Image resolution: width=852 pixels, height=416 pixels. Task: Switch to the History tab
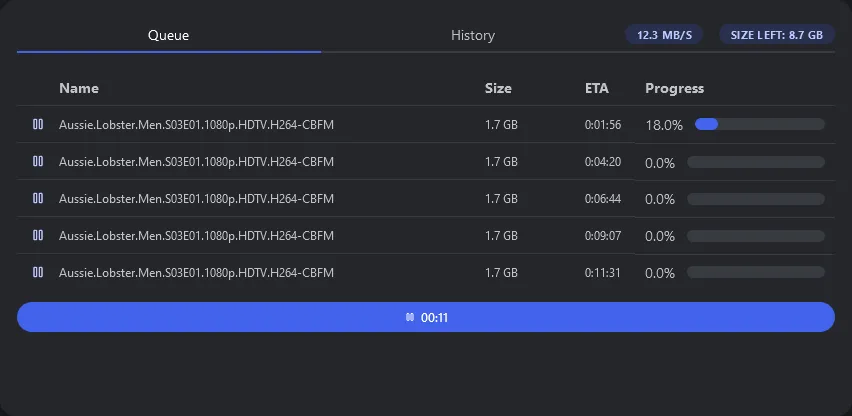click(472, 35)
